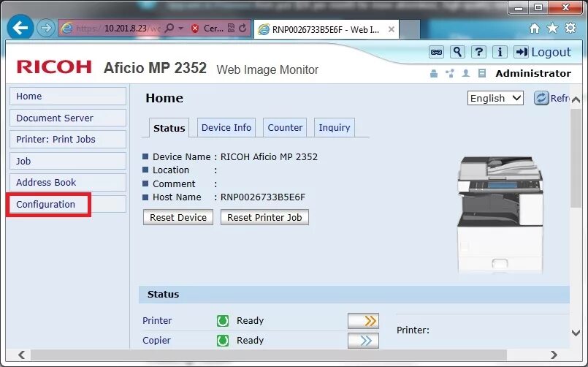The height and width of the screenshot is (367, 588).
Task: Click the Reset Device button
Action: point(178,217)
